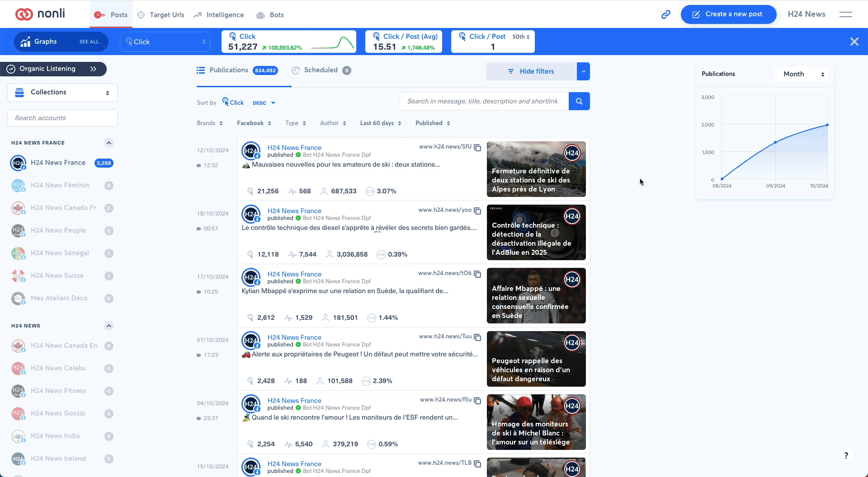Copy the www.h24.news/tO6 shortlink

tap(477, 274)
